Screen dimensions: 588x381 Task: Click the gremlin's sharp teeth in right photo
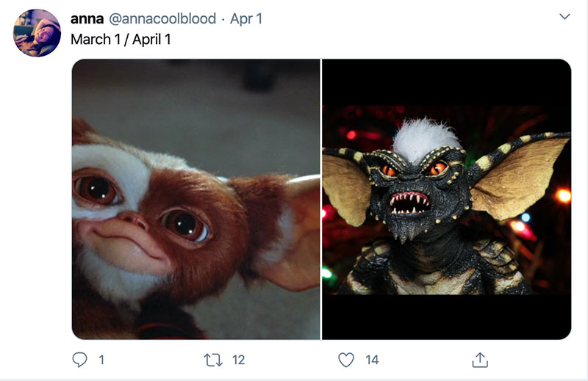pos(409,203)
